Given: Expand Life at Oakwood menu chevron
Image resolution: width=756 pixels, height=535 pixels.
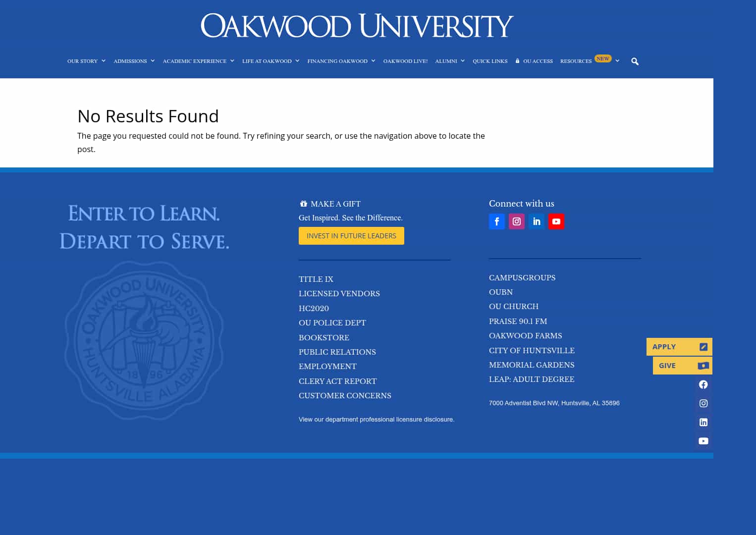Looking at the screenshot, I should coord(297,61).
